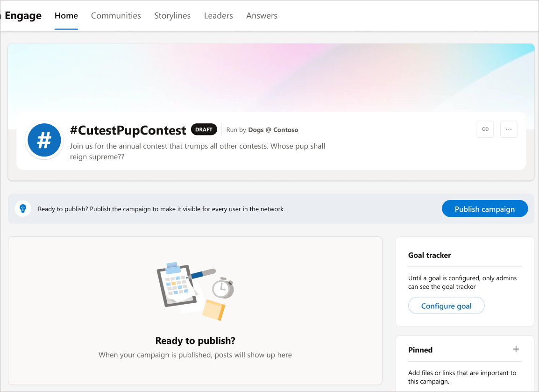Screen dimensions: 539x392
Task: Open the more options ellipsis menu
Action: pyautogui.click(x=509, y=129)
